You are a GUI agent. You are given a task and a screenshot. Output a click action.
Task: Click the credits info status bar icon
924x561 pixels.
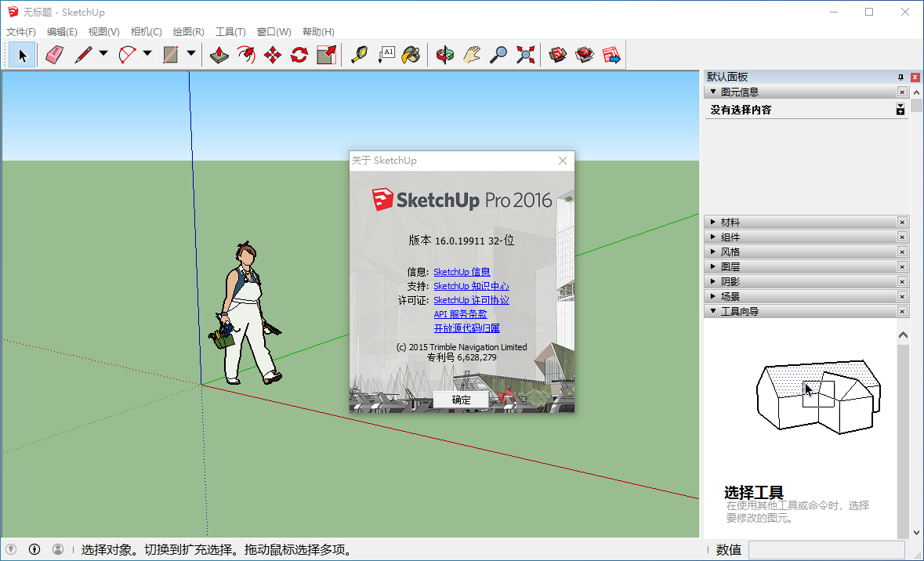pyautogui.click(x=34, y=549)
